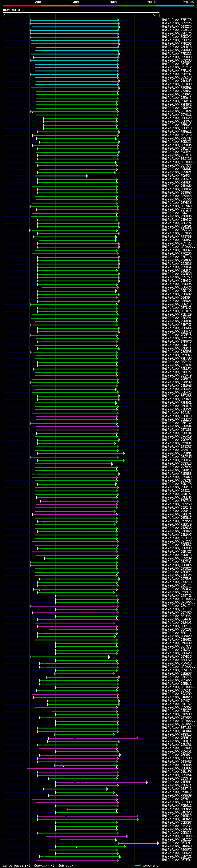Select hit label UniRef100_A9QMA1
Image resolution: width=197 pixels, height=868 pixels.
point(177,88)
